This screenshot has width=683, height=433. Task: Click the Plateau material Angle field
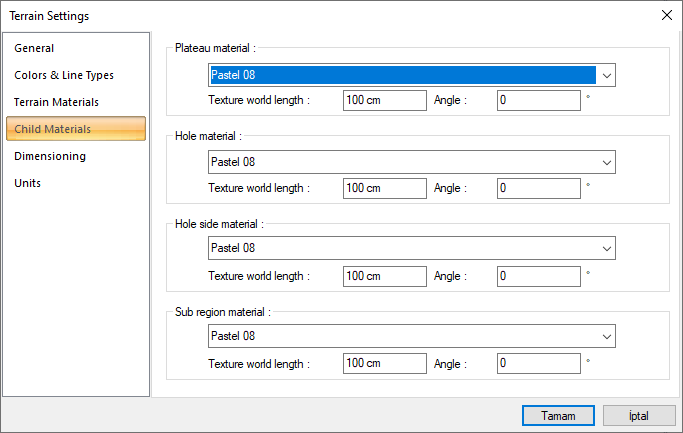pyautogui.click(x=538, y=101)
